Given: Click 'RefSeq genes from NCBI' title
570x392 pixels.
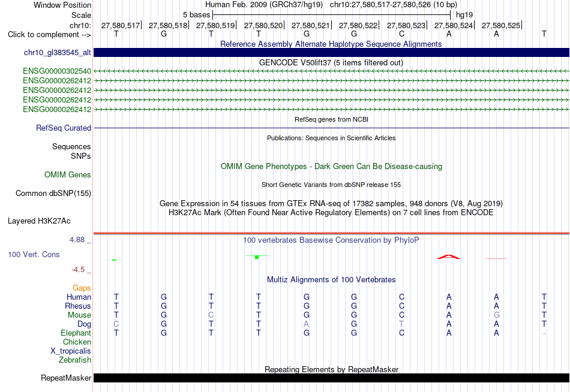Looking at the screenshot, I should pyautogui.click(x=331, y=119).
